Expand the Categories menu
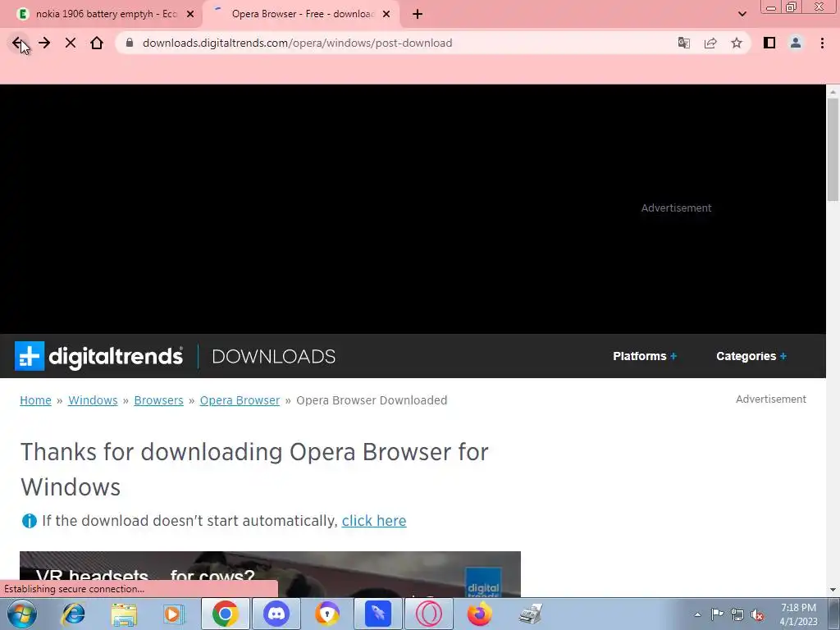The height and width of the screenshot is (630, 840). (x=751, y=356)
